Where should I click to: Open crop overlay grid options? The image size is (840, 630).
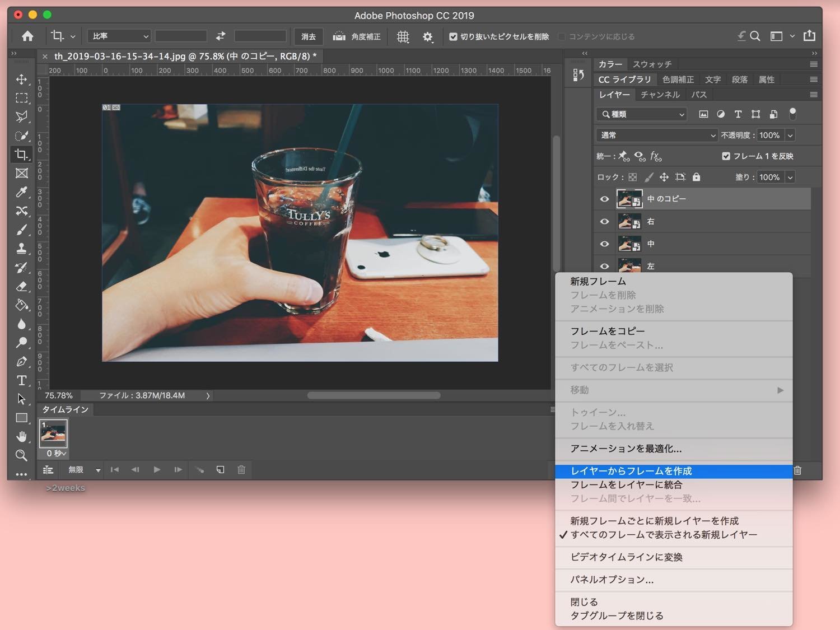pyautogui.click(x=403, y=37)
